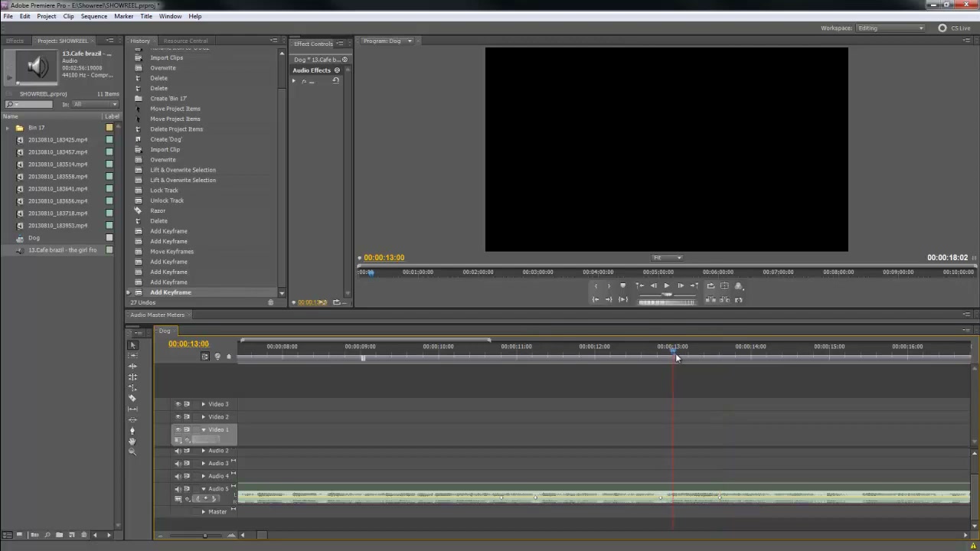This screenshot has width=980, height=551.
Task: Select the Ripple Edit tool
Action: [x=132, y=366]
